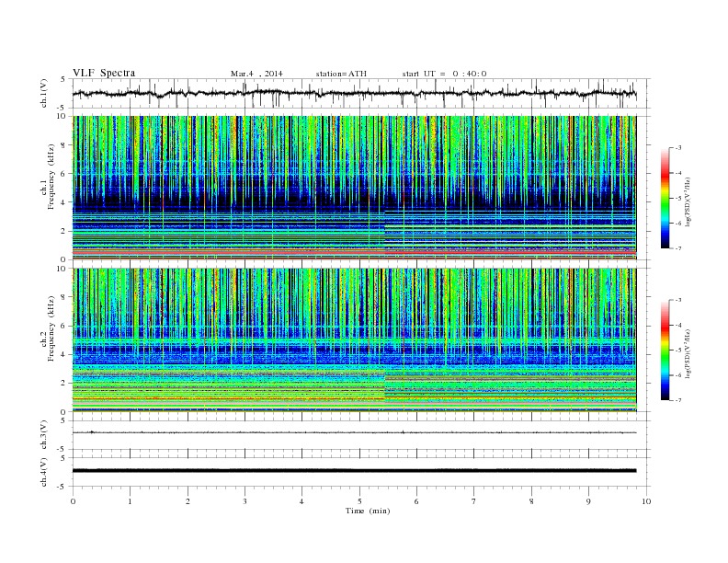728x563 pixels.
Task: Click the log(PSD) label beside ch.1 colorbar
Action: 688,202
